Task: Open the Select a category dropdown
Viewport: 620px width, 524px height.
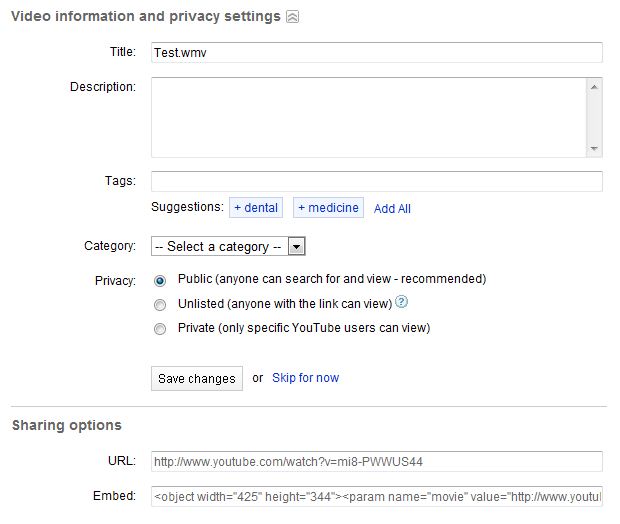Action: pyautogui.click(x=228, y=246)
